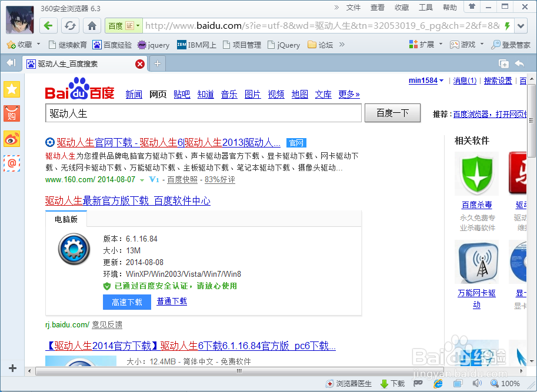The width and height of the screenshot is (537, 392).
Task: Open the 百度快照 cached link
Action: pos(182,180)
